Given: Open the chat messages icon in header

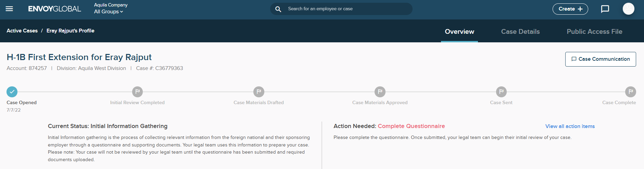Looking at the screenshot, I should 605,9.
